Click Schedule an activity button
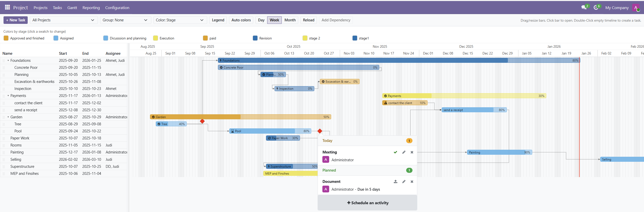 pos(367,203)
